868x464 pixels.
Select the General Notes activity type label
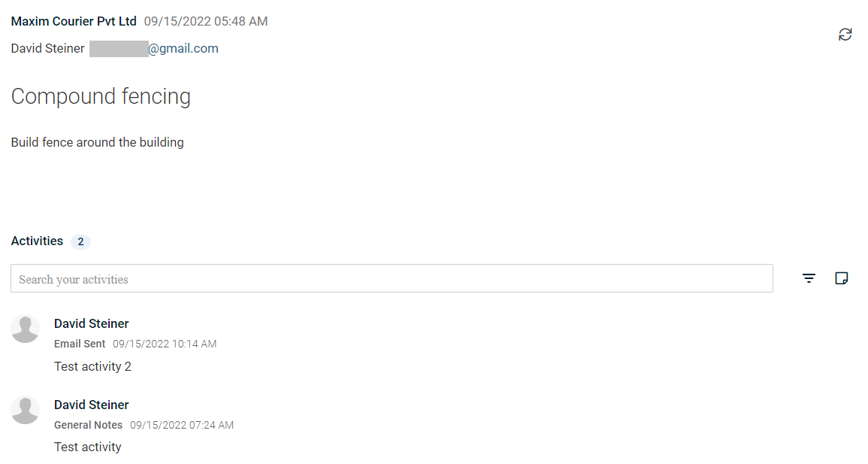(x=88, y=425)
